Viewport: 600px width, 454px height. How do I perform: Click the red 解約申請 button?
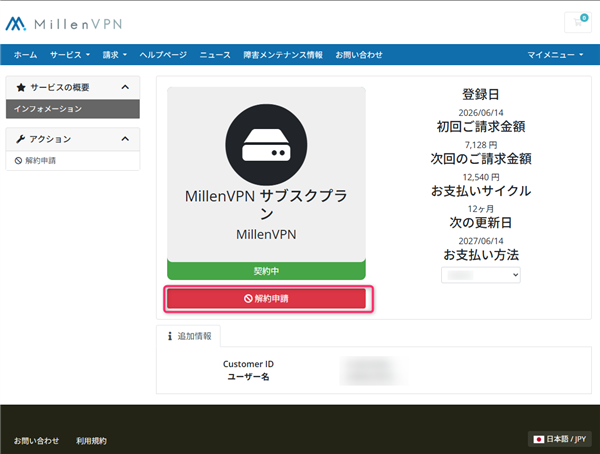point(266,299)
